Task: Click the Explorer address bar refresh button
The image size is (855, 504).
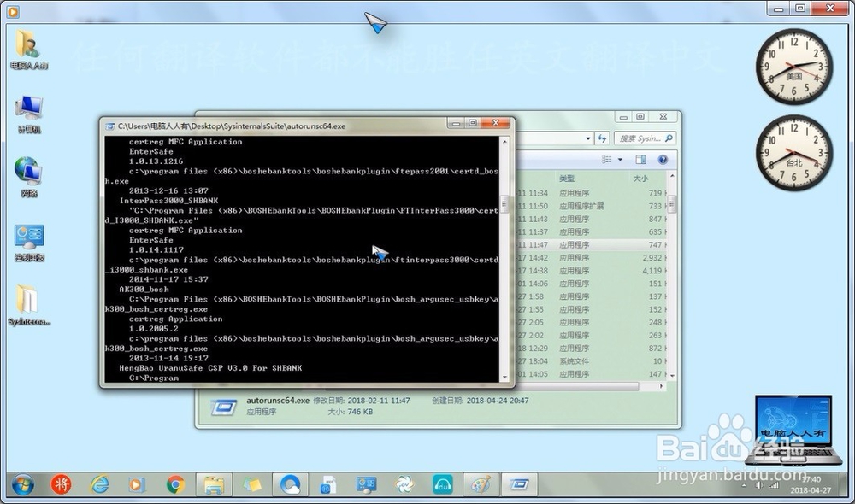Action: 601,138
